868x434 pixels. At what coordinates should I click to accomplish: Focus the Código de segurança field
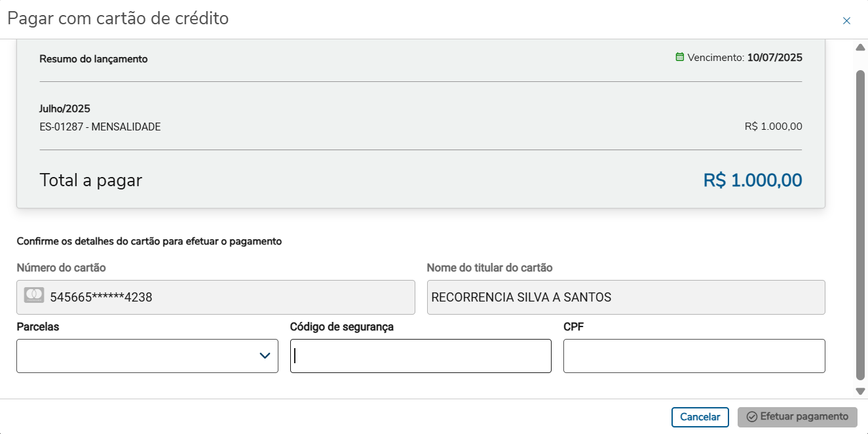pos(421,356)
